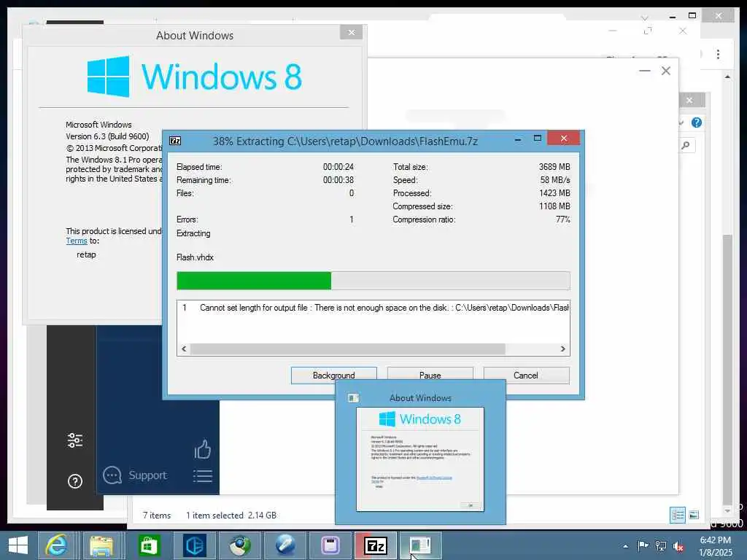Launch Internet Explorer from the taskbar
Screen dimensions: 747x560
pyautogui.click(x=56, y=545)
